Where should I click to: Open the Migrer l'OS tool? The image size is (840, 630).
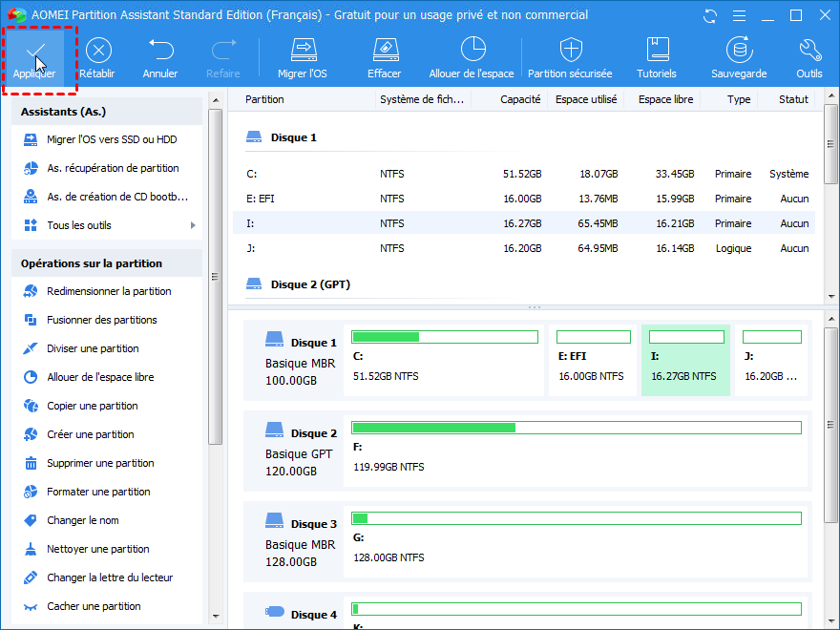pos(303,51)
